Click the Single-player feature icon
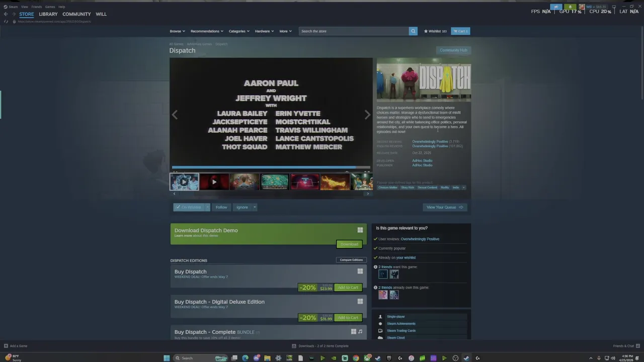Viewport: 644px width, 362px height. tap(380, 317)
